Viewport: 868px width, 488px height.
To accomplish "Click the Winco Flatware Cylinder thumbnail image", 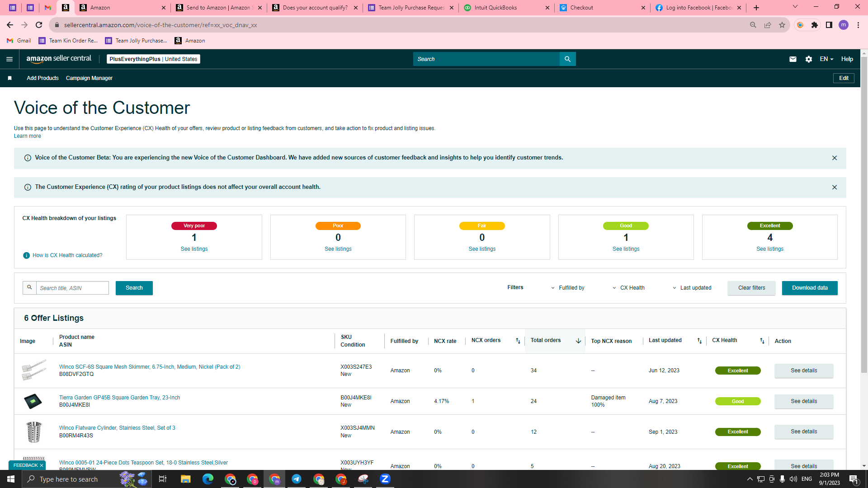I will 34,432.
